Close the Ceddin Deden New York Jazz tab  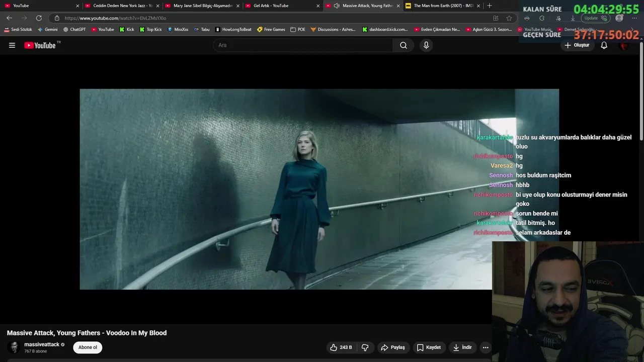click(x=157, y=6)
